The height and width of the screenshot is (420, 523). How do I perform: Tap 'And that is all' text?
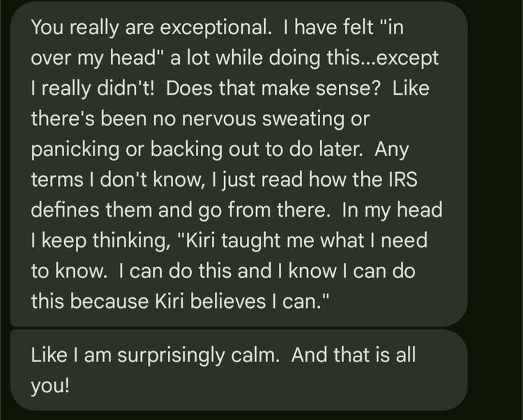tap(354, 355)
